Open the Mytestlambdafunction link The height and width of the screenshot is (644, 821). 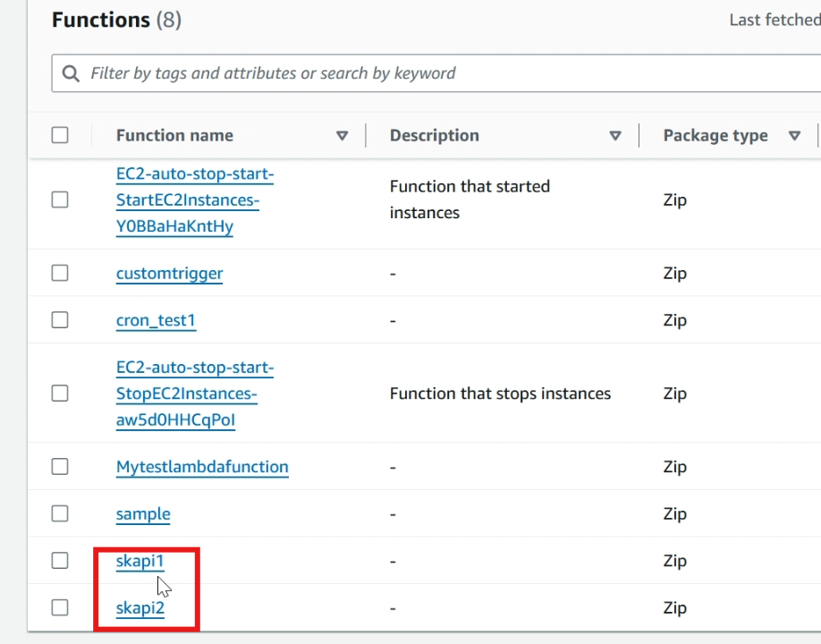pyautogui.click(x=202, y=467)
